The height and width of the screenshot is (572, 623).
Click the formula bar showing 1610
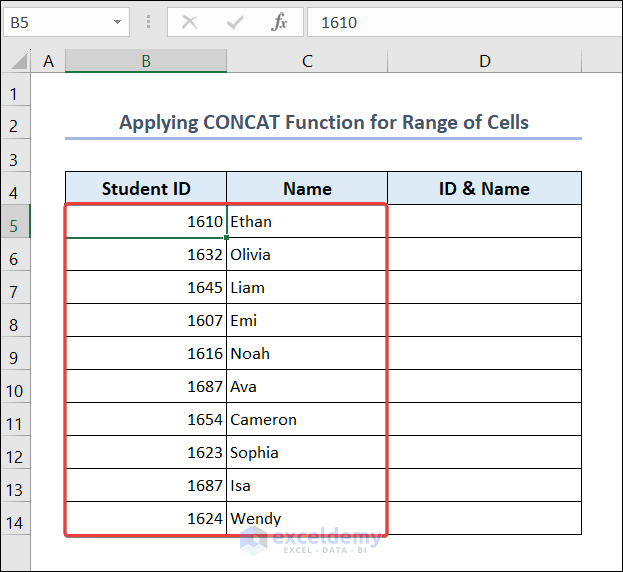pyautogui.click(x=460, y=22)
